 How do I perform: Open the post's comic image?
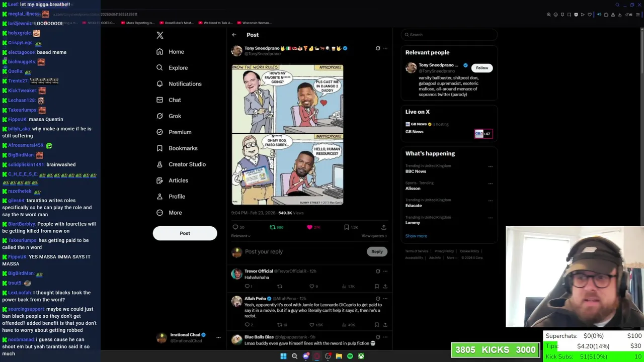click(287, 134)
